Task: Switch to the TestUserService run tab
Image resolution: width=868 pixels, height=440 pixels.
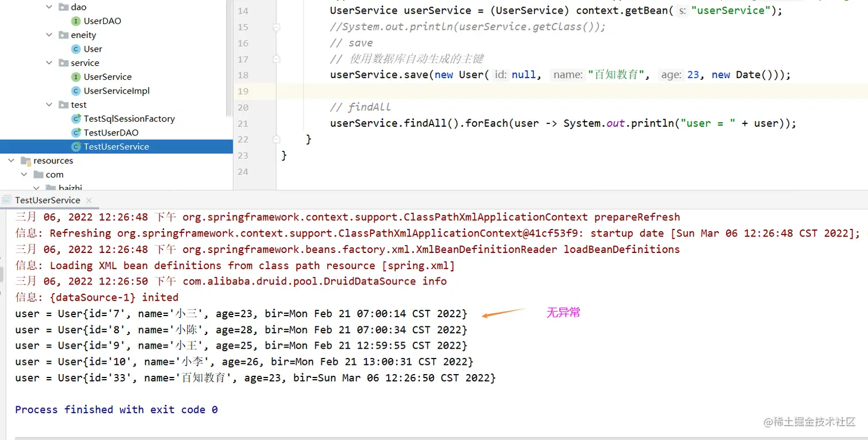Action: (48, 200)
